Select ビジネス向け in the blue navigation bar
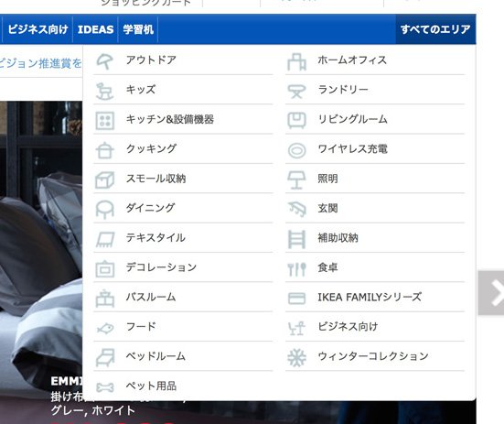The width and height of the screenshot is (504, 424). coord(38,29)
